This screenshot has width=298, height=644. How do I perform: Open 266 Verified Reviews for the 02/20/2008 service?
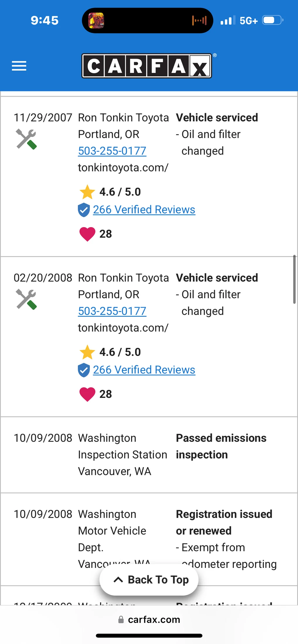(144, 370)
